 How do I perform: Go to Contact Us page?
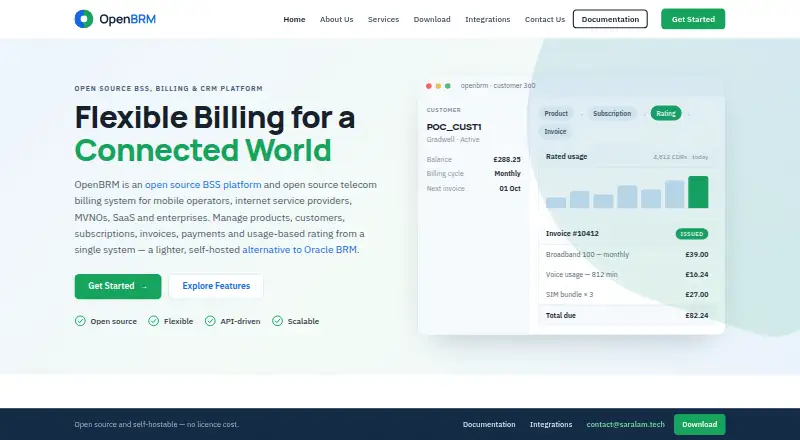point(545,19)
